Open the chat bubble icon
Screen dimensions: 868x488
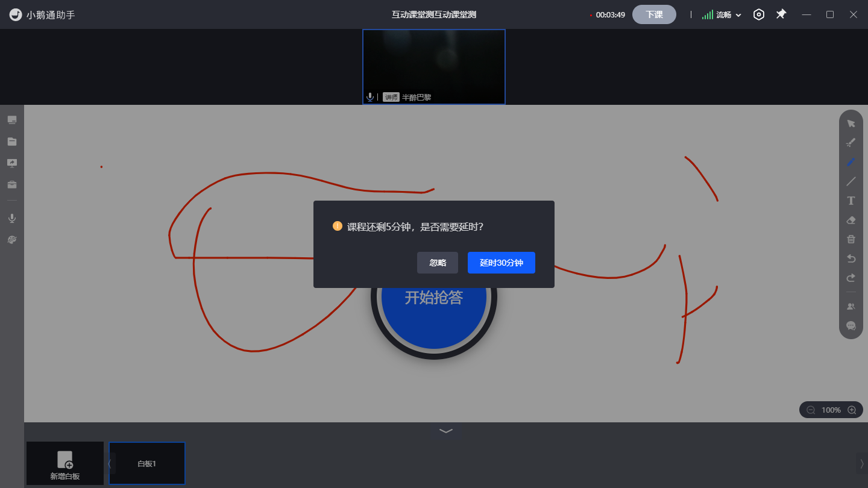tap(851, 325)
